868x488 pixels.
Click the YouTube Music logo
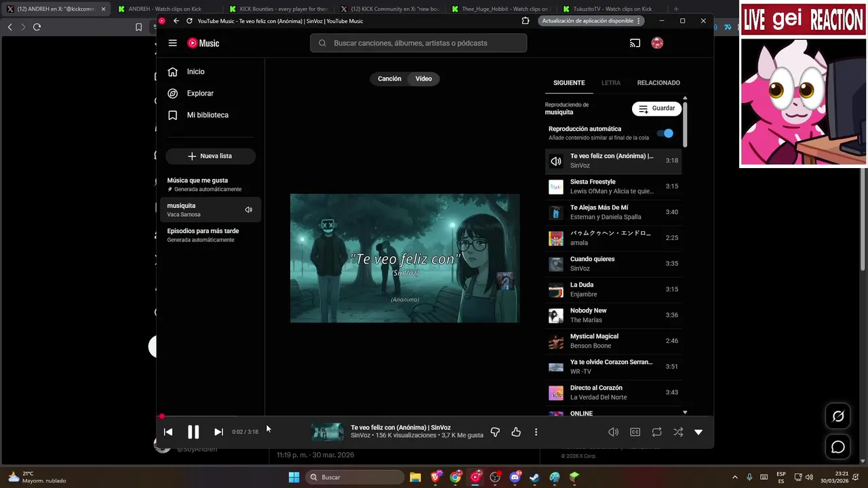click(x=203, y=43)
